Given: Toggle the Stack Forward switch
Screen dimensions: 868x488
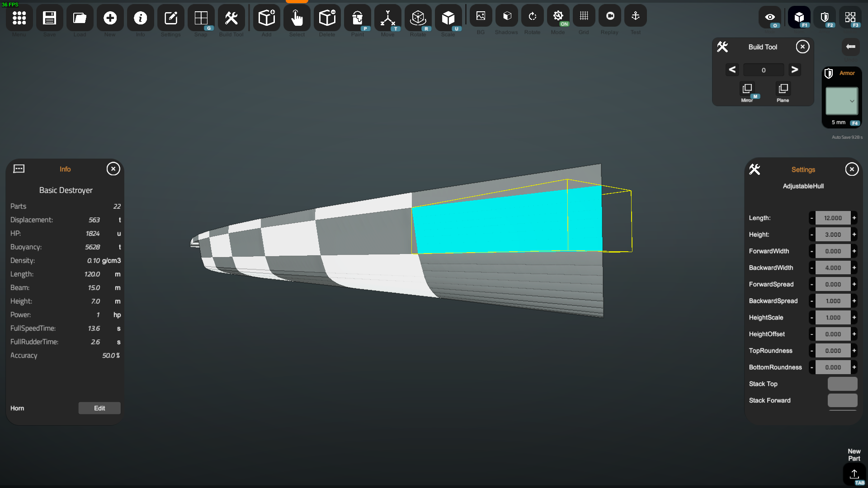Looking at the screenshot, I should tap(842, 400).
